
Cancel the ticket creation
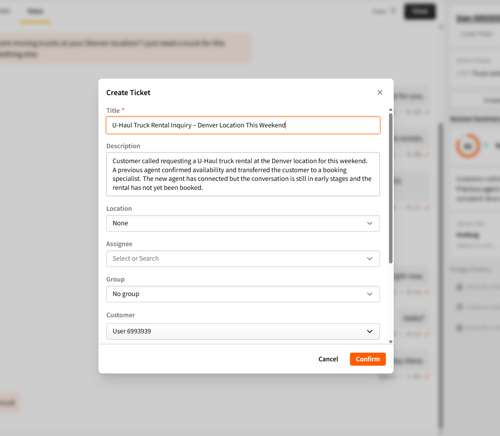(x=328, y=359)
